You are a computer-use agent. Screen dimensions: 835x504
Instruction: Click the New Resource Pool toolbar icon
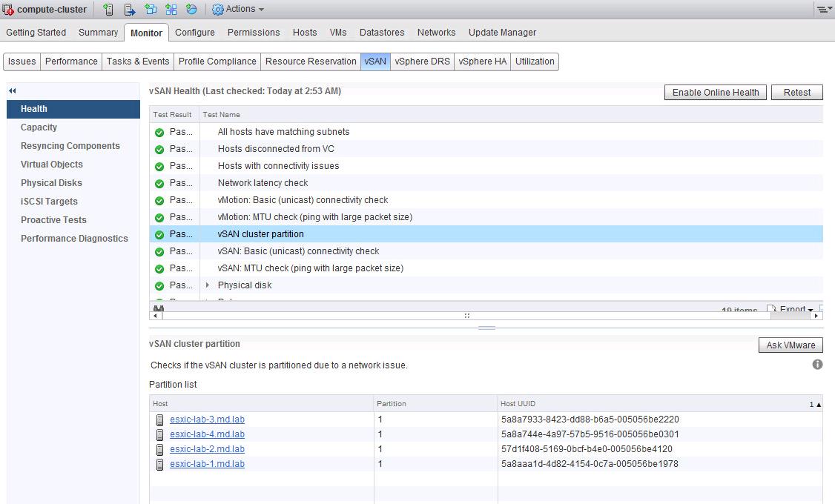tap(191, 9)
